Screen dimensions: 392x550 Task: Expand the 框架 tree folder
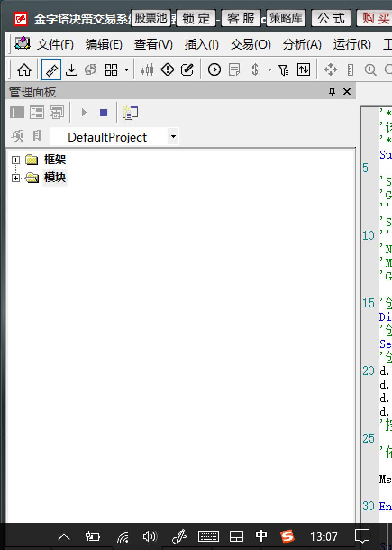[16, 160]
